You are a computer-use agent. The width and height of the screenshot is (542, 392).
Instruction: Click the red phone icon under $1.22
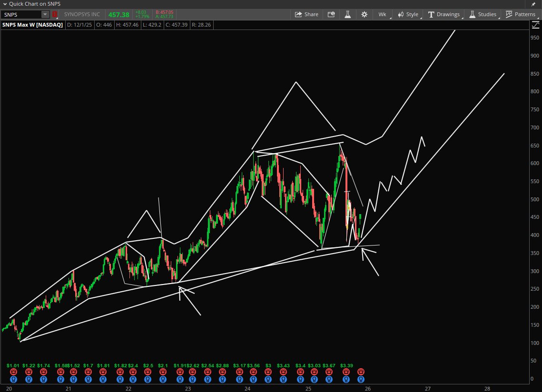point(29,372)
